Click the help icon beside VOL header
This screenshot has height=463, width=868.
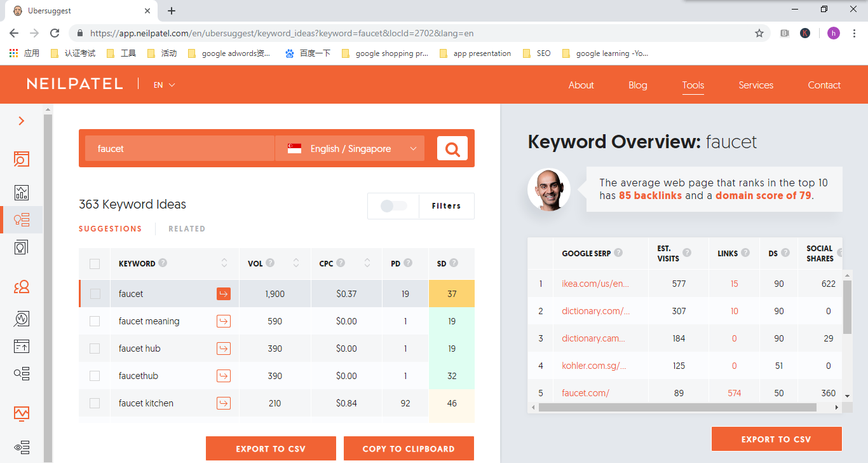[x=270, y=263]
